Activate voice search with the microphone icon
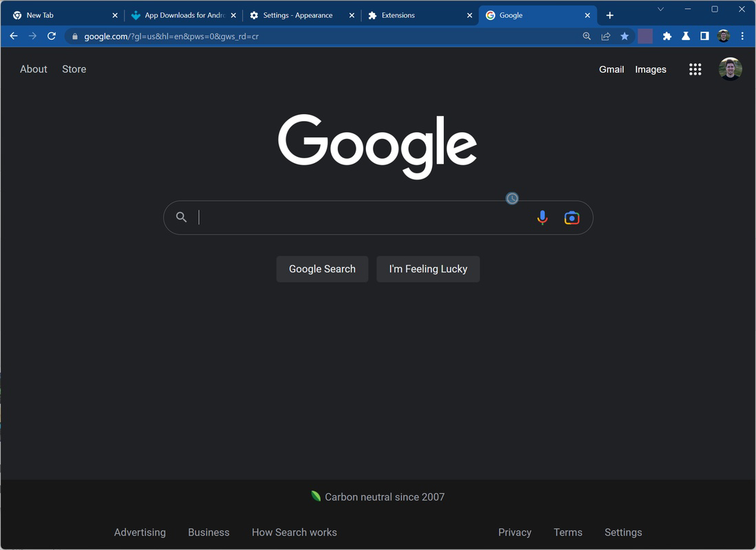Screen dimensions: 756x550 tap(542, 217)
